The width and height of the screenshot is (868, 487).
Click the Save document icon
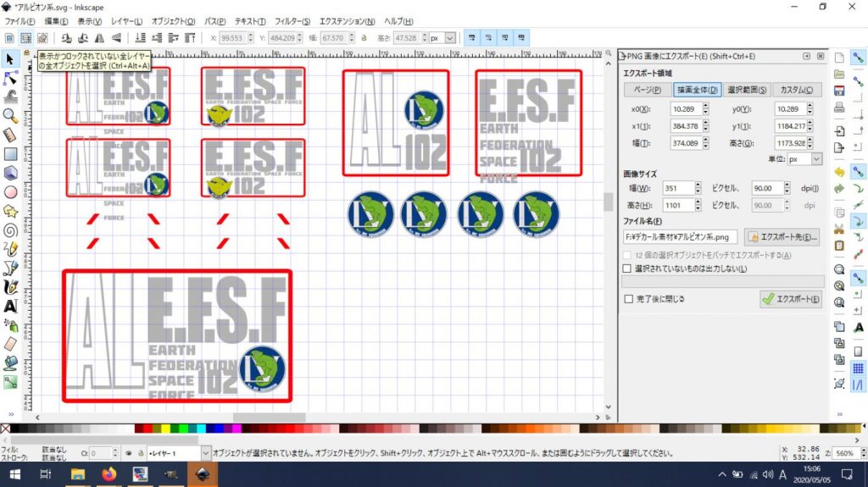839,91
